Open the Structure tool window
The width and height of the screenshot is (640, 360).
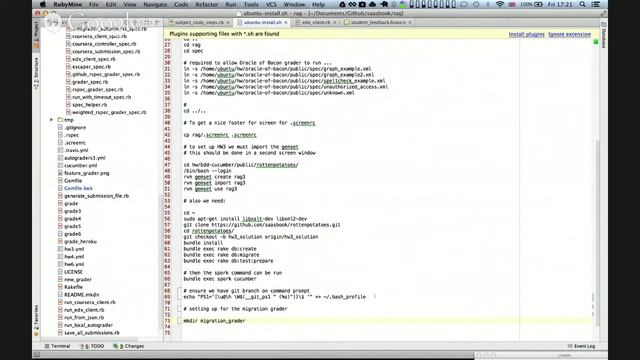click(x=36, y=73)
